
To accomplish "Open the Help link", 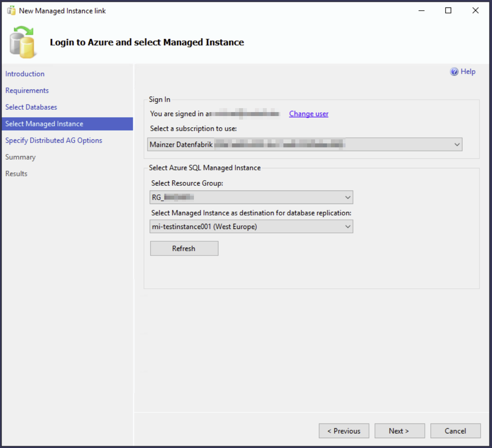I will click(468, 72).
